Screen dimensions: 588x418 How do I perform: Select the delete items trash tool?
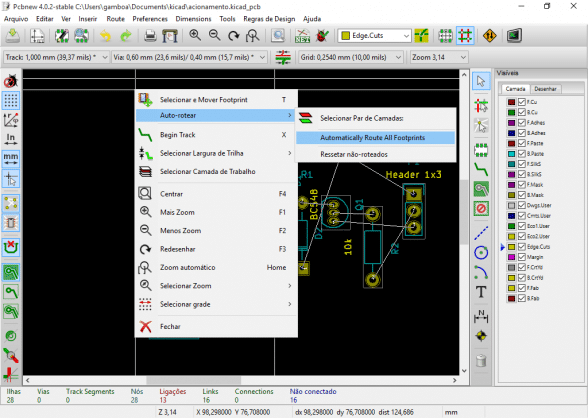pyautogui.click(x=481, y=361)
